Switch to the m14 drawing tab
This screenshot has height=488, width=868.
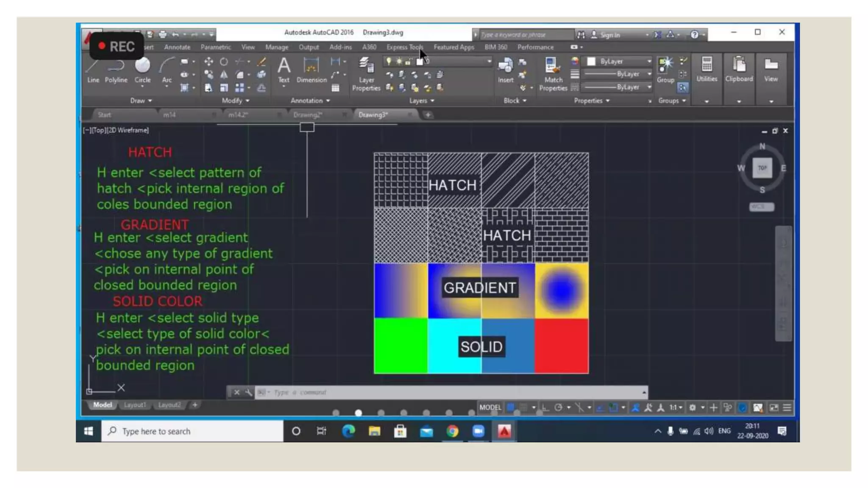click(x=170, y=115)
